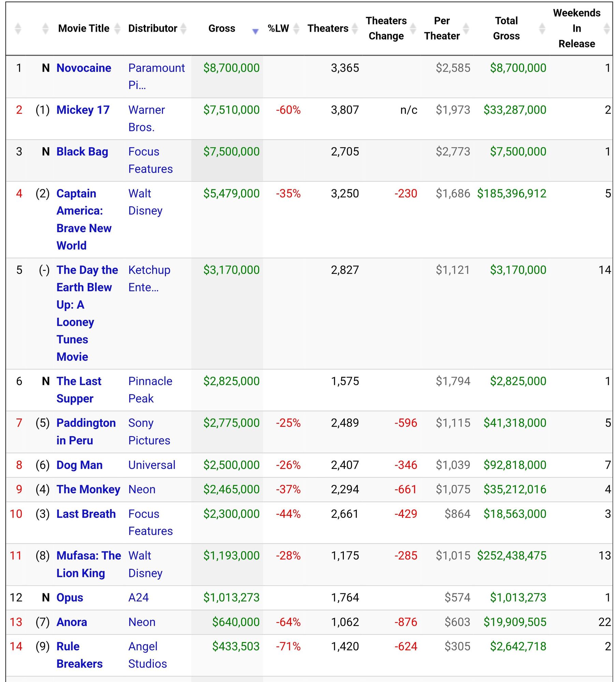Click the sort arrows beside Movie Title
616x682 pixels.
117,28
